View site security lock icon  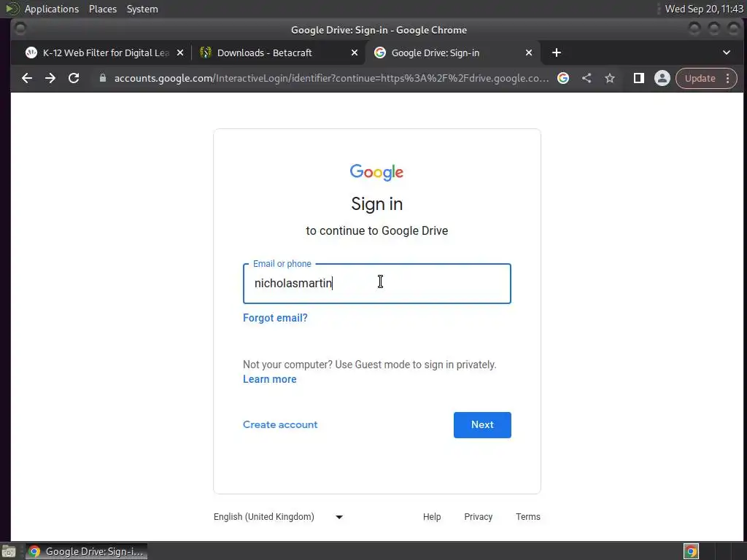pyautogui.click(x=102, y=78)
